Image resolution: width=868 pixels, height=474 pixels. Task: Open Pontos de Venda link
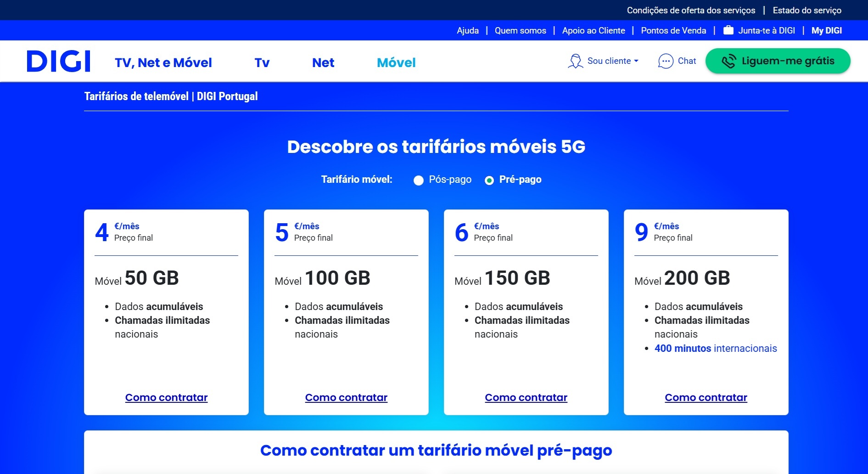tap(673, 30)
